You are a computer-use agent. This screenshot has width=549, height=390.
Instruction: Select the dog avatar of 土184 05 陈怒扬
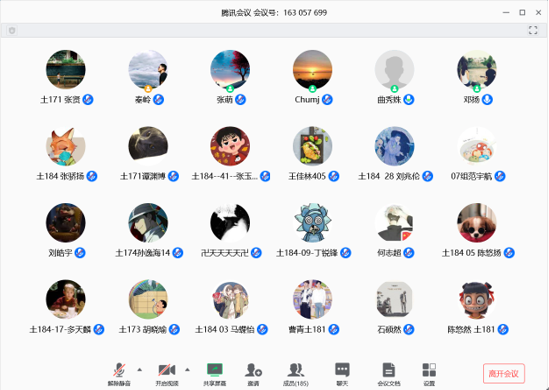click(477, 223)
